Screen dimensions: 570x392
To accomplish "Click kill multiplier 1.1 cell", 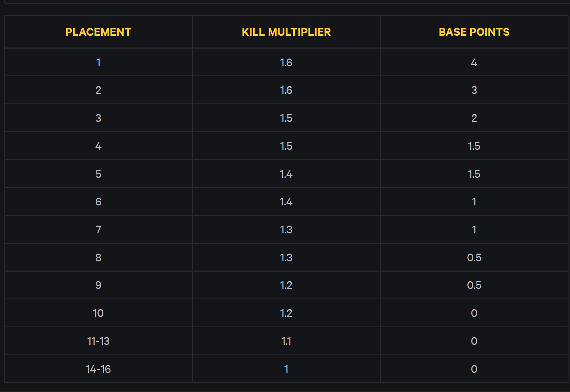I will pos(286,341).
